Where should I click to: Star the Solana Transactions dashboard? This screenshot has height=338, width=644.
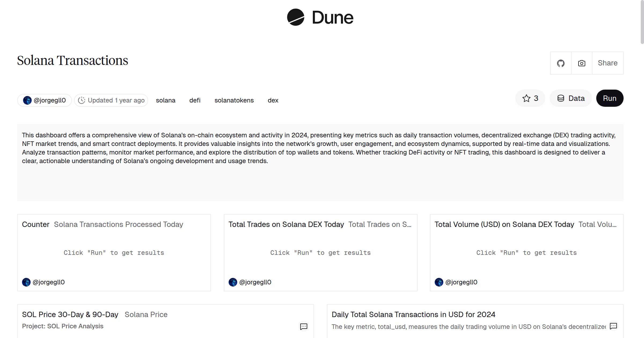pyautogui.click(x=530, y=98)
